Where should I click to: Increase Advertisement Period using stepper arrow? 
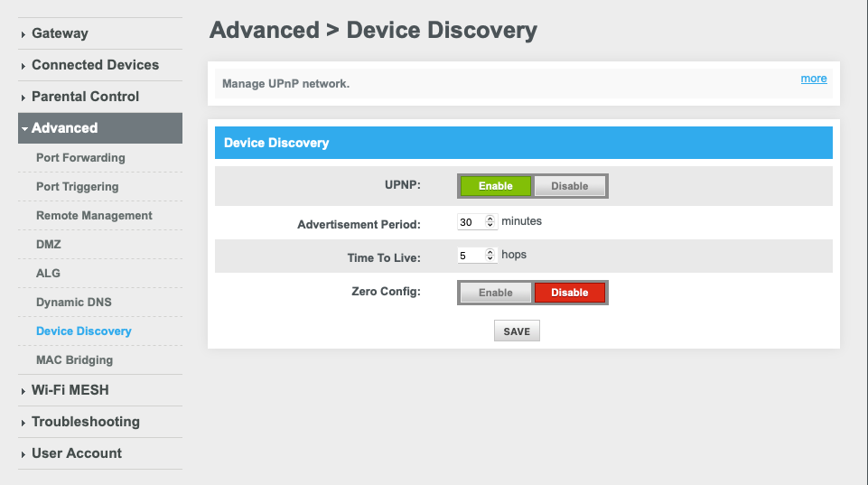coord(490,219)
